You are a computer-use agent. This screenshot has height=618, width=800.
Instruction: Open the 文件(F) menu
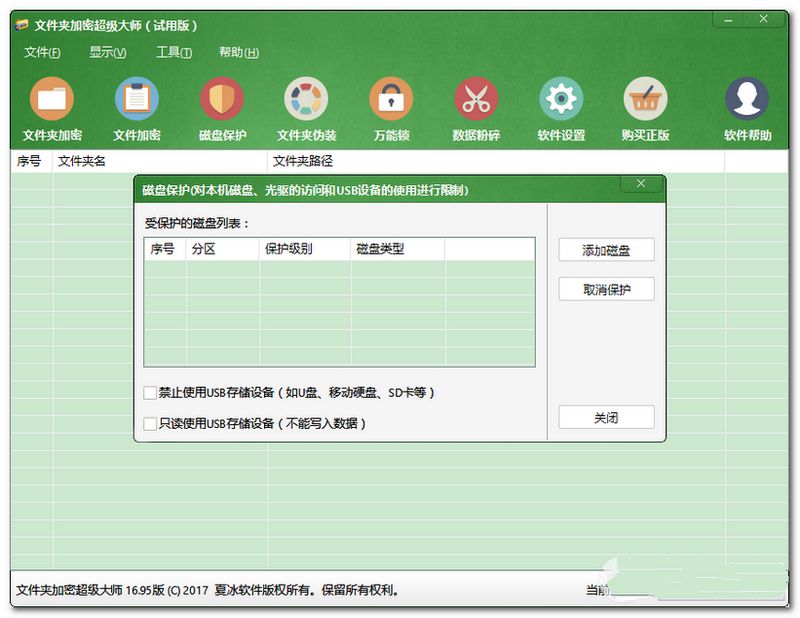42,52
